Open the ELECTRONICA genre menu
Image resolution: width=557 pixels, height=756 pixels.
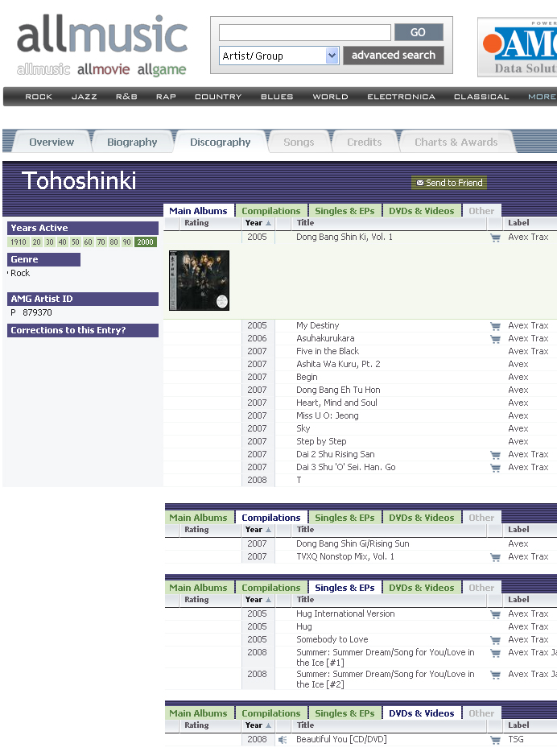pyautogui.click(x=402, y=97)
